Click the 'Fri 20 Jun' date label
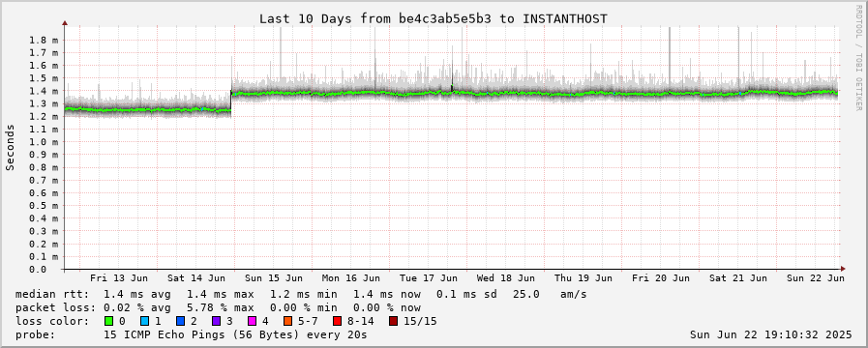Image resolution: width=868 pixels, height=348 pixels. tap(661, 277)
